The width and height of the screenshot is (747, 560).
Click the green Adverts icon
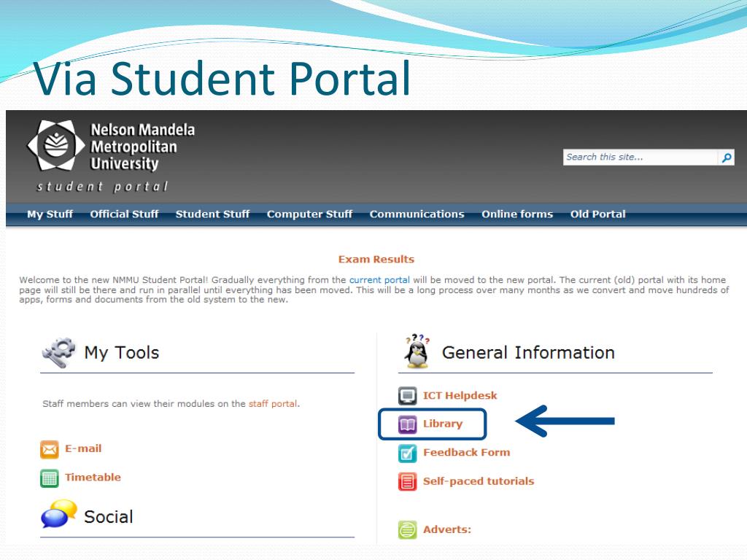point(407,529)
